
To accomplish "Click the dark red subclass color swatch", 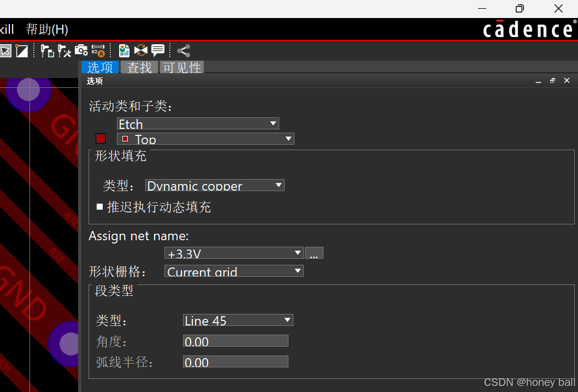I will pyautogui.click(x=101, y=139).
